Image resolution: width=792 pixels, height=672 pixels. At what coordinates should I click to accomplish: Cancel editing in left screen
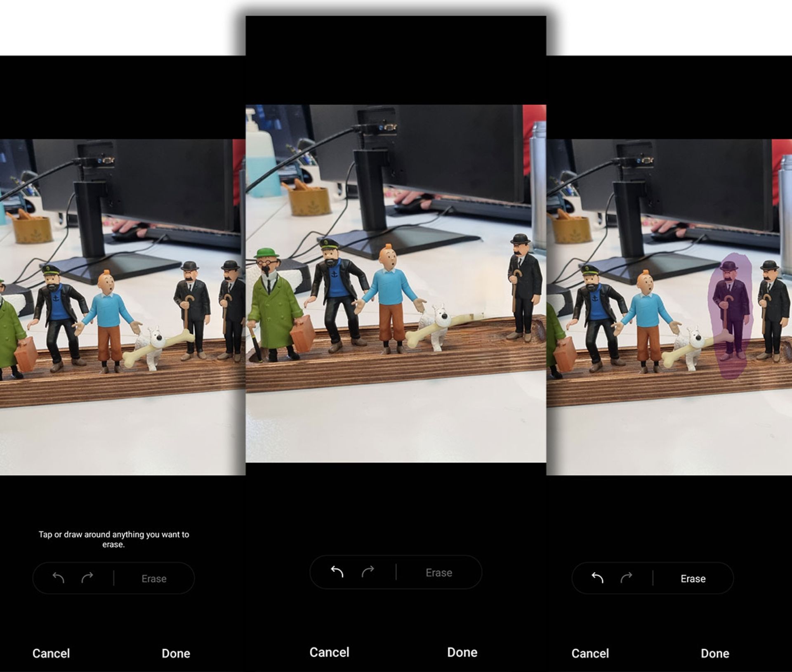51,653
